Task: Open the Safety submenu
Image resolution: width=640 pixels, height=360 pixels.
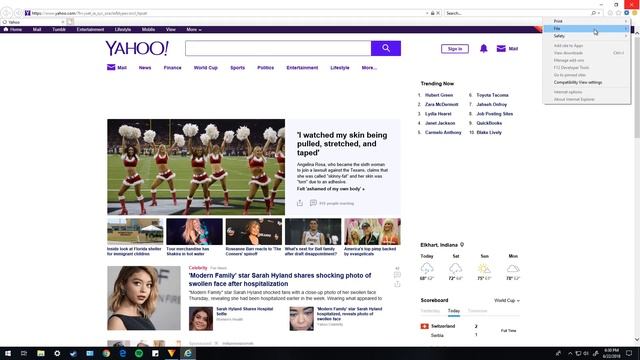Action: 587,36
